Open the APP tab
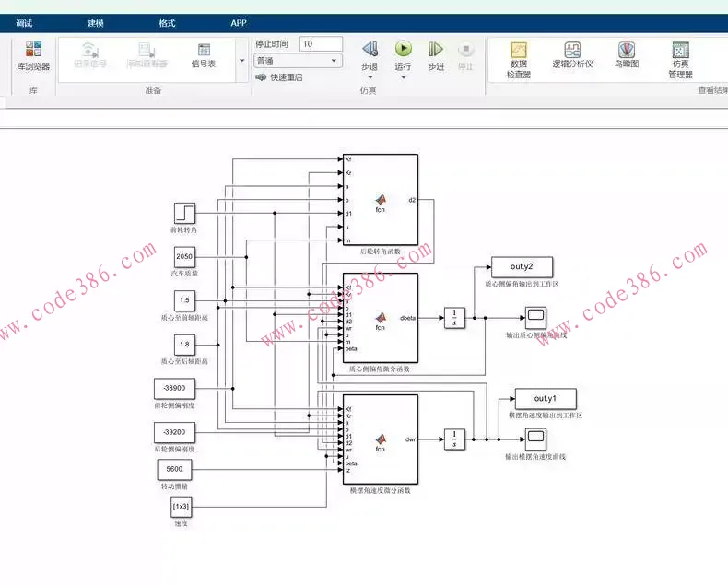Screen dimensions: 728x586 (x=238, y=22)
